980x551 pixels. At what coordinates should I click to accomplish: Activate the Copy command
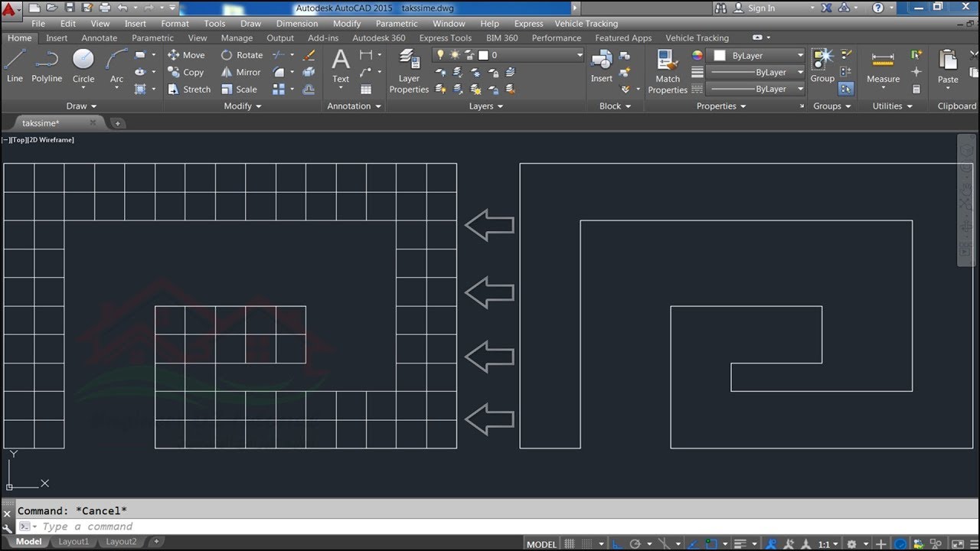tap(186, 72)
